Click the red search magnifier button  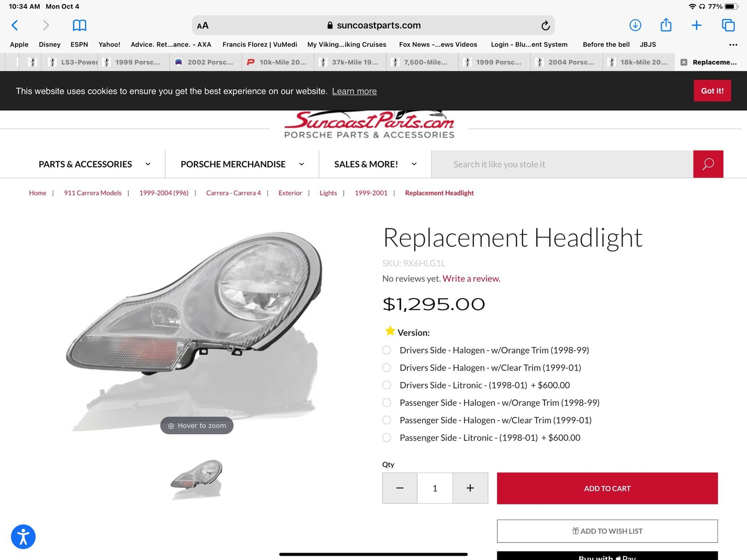point(708,164)
